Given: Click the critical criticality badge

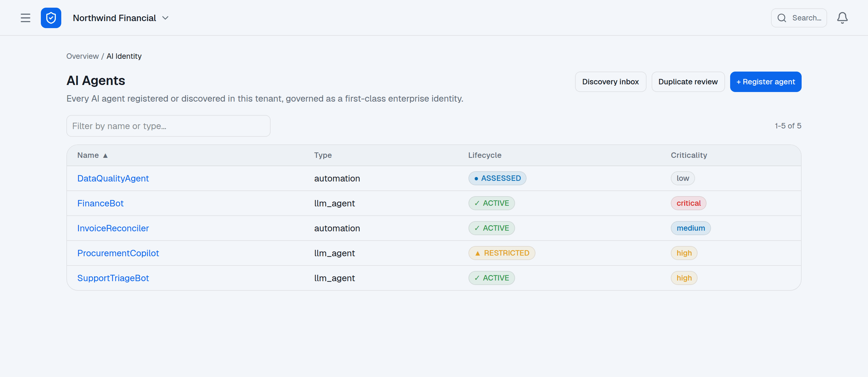Looking at the screenshot, I should click(x=688, y=203).
